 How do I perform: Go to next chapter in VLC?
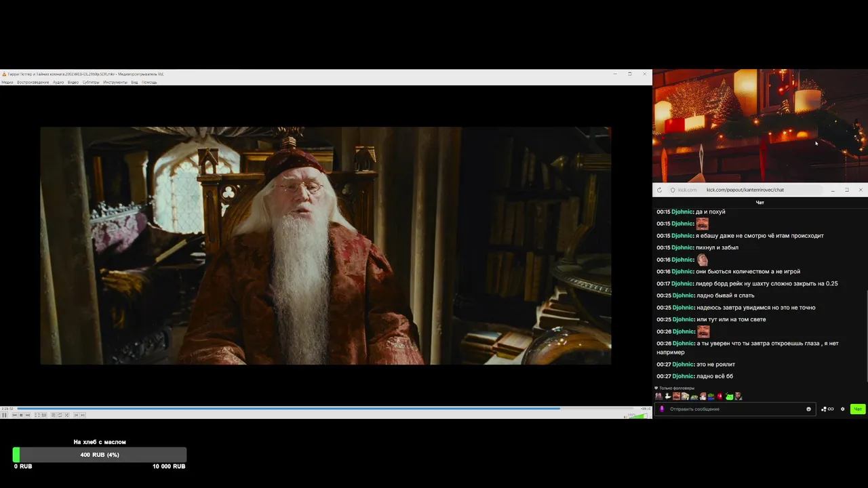83,415
